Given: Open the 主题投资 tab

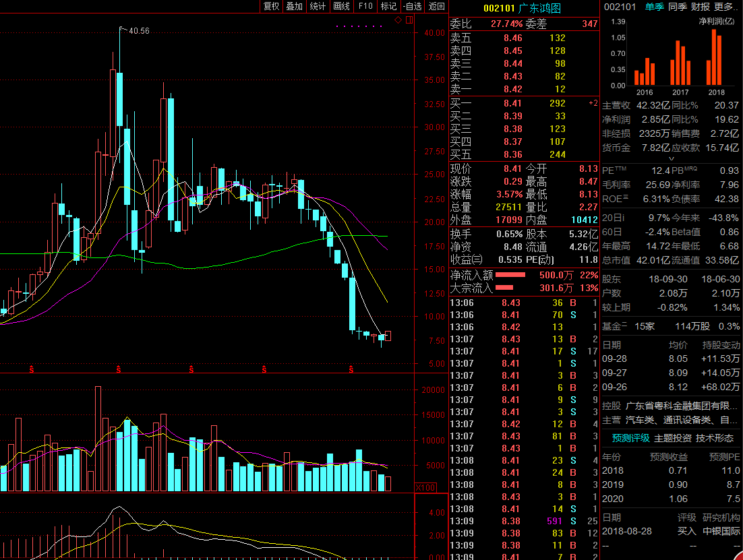Looking at the screenshot, I should (x=673, y=438).
